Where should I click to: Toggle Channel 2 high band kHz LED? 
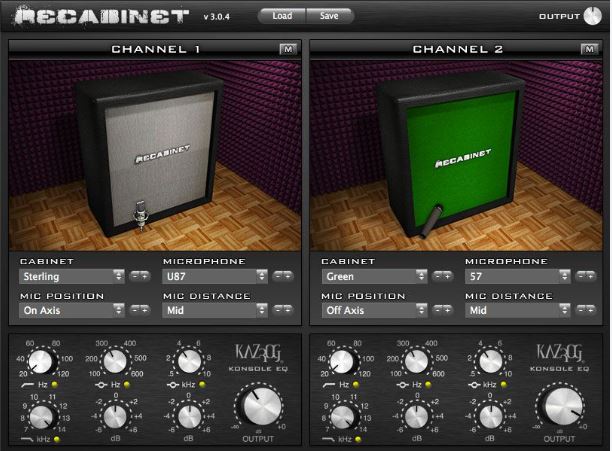click(x=503, y=385)
